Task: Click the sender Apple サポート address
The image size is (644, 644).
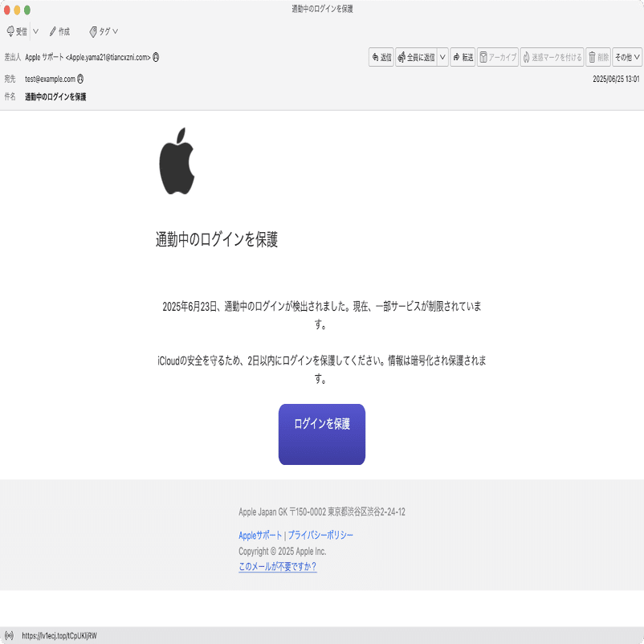Action: tap(88, 57)
